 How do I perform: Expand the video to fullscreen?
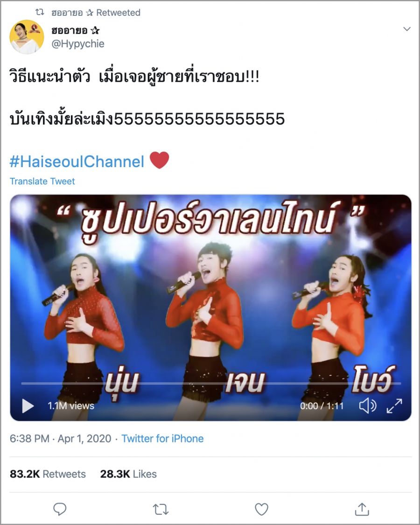394,406
